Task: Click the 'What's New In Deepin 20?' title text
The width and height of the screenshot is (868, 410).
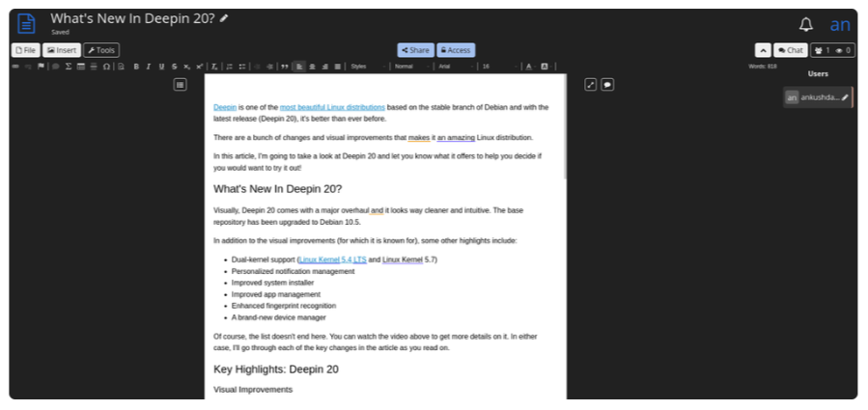Action: [132, 18]
